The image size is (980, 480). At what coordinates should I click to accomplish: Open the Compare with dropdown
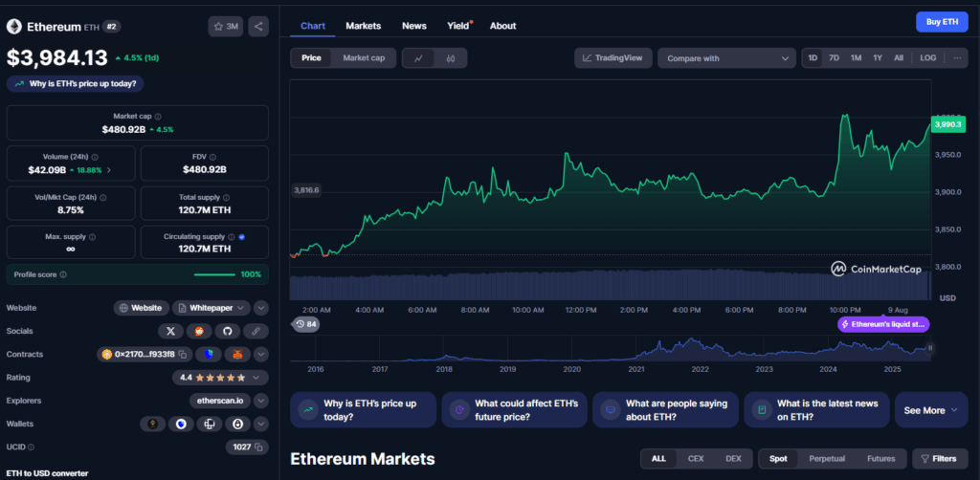pyautogui.click(x=727, y=58)
